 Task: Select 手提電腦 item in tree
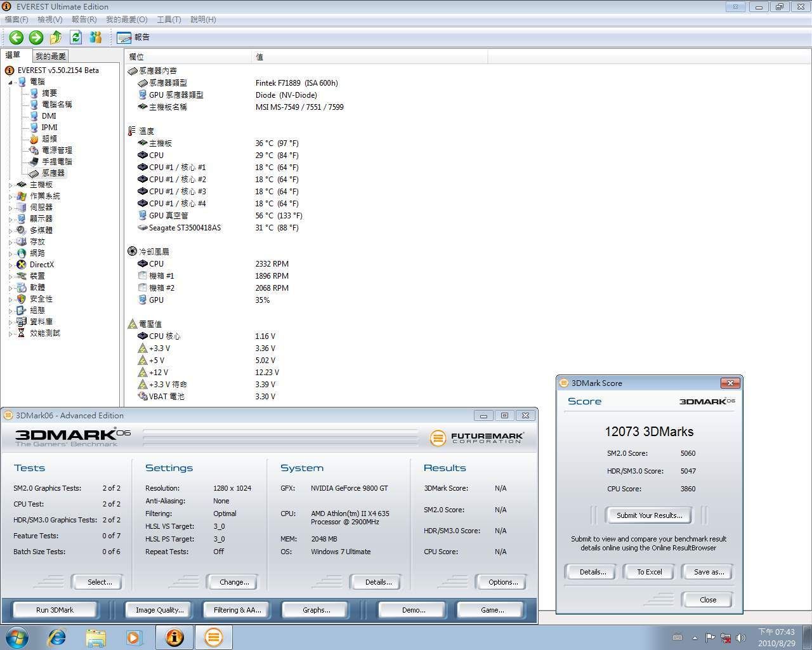coord(57,162)
